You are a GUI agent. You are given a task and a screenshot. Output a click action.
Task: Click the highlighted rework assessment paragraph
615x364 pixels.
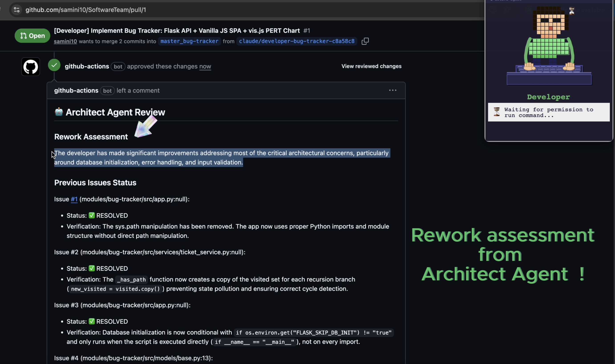pyautogui.click(x=222, y=158)
